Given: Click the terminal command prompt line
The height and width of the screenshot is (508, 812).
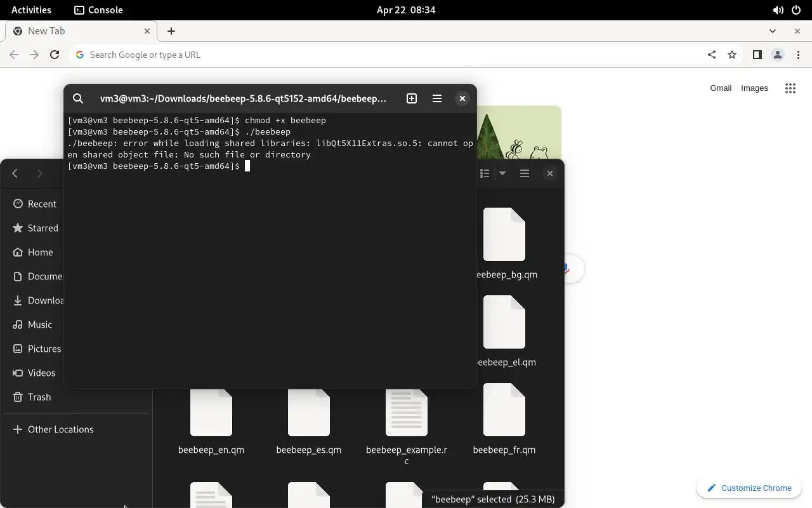Looking at the screenshot, I should [159, 166].
